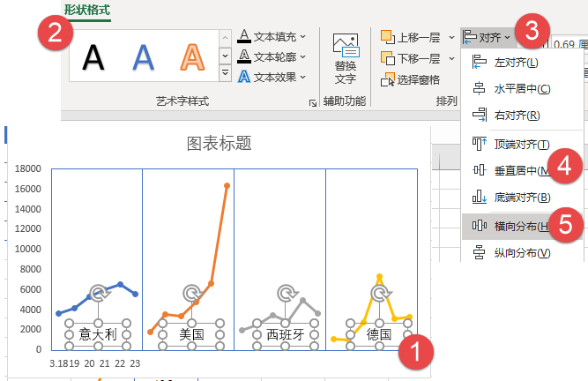Open the Alt Text (替换文字) tool

click(x=346, y=58)
